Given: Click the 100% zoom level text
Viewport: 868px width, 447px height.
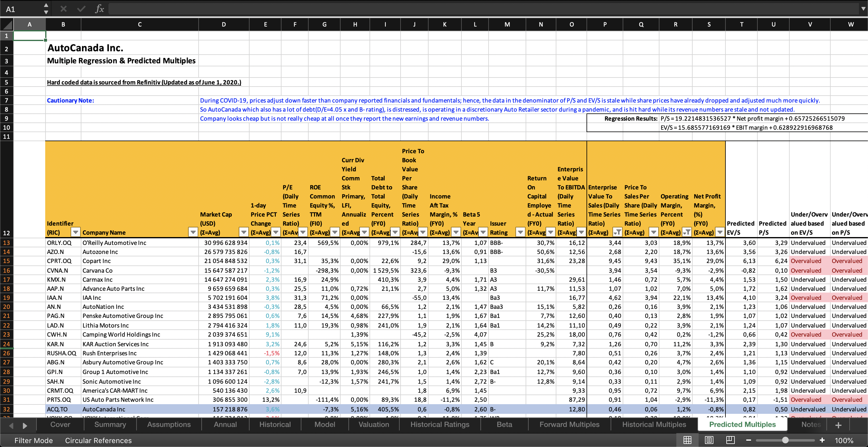Looking at the screenshot, I should click(x=844, y=441).
